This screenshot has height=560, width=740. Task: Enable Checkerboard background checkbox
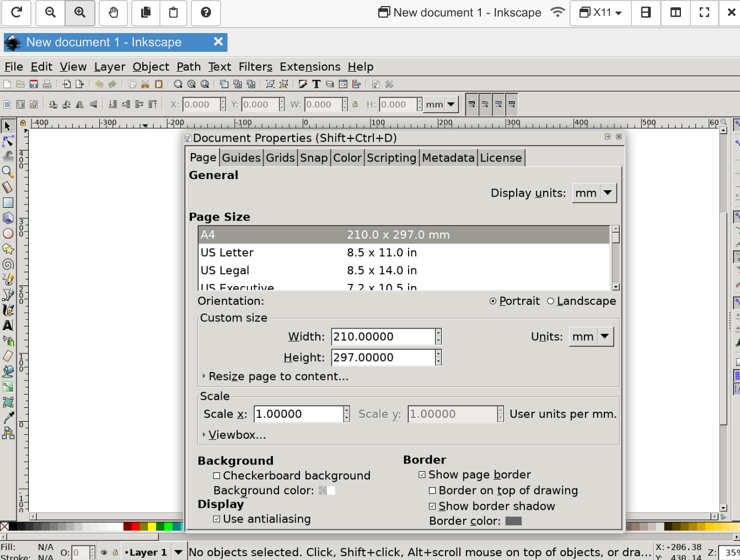coord(217,476)
